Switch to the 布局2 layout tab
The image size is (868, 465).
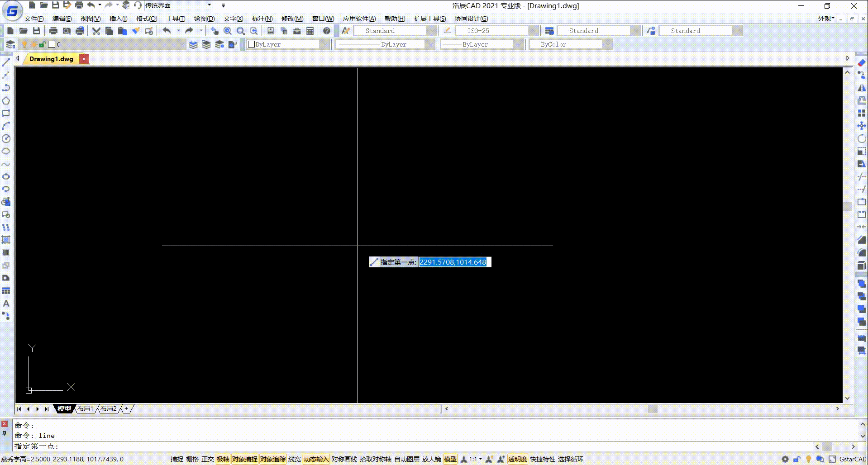click(x=109, y=408)
